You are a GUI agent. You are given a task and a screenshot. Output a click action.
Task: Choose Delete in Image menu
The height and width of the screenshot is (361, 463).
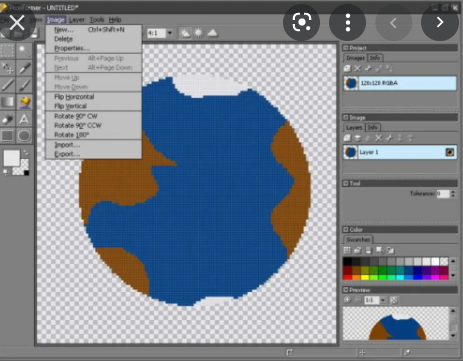(93, 39)
